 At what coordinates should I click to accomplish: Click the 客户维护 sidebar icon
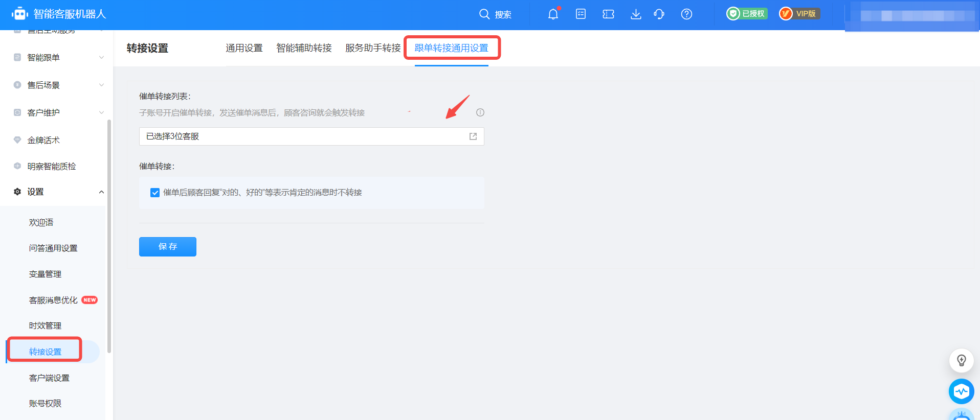tap(17, 112)
